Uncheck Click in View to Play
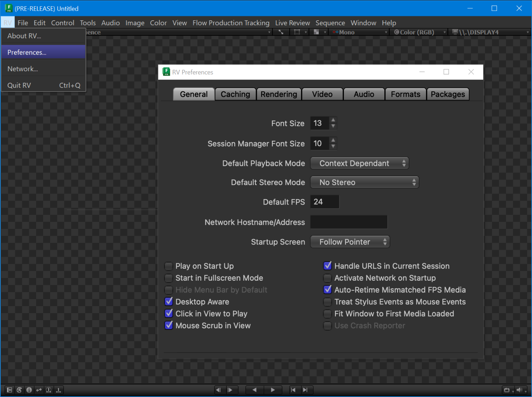The image size is (532, 397). (x=169, y=314)
